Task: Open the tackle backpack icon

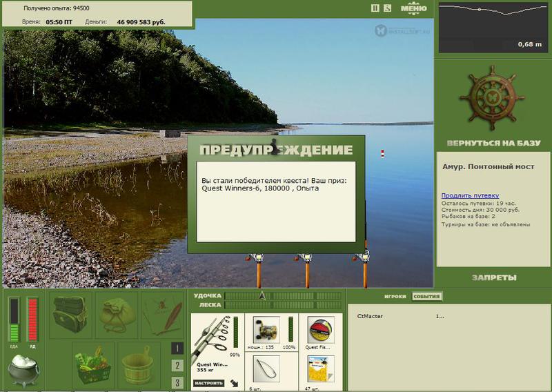Action: [x=70, y=315]
